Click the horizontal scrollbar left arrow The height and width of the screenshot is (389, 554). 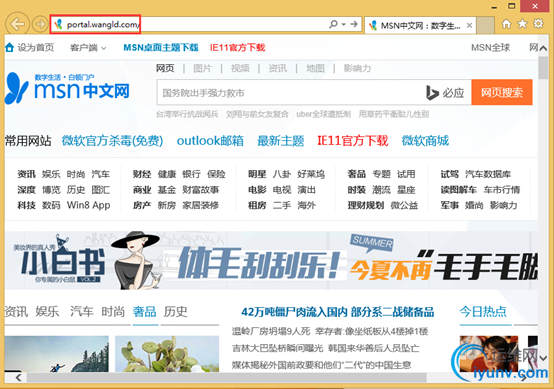(18, 378)
